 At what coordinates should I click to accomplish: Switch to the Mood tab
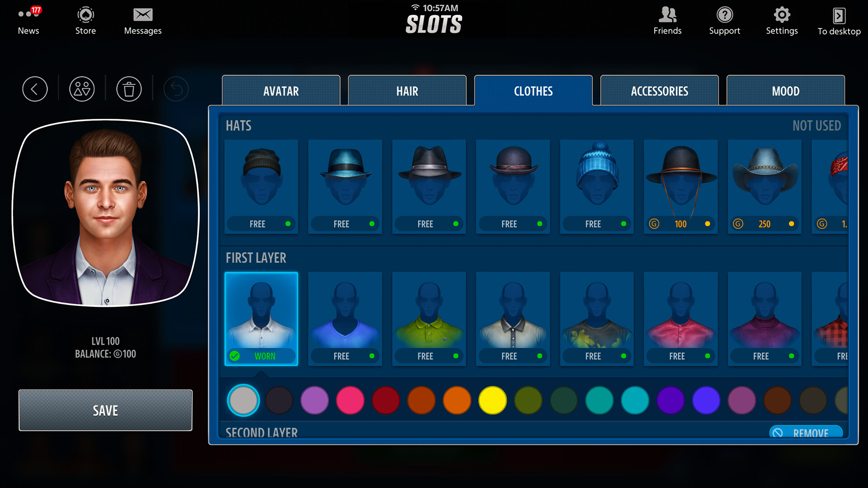pyautogui.click(x=785, y=91)
